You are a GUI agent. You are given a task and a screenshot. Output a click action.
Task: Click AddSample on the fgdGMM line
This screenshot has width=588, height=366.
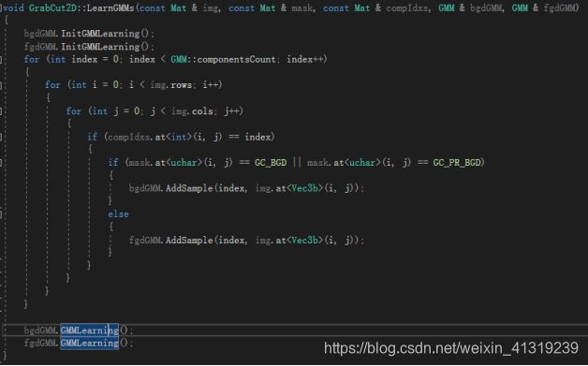click(189, 240)
